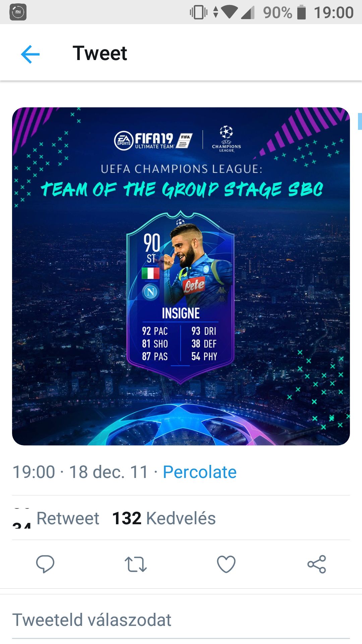Tap the tweet timestamp 19:00 · 18 dec. 11

coord(80,472)
